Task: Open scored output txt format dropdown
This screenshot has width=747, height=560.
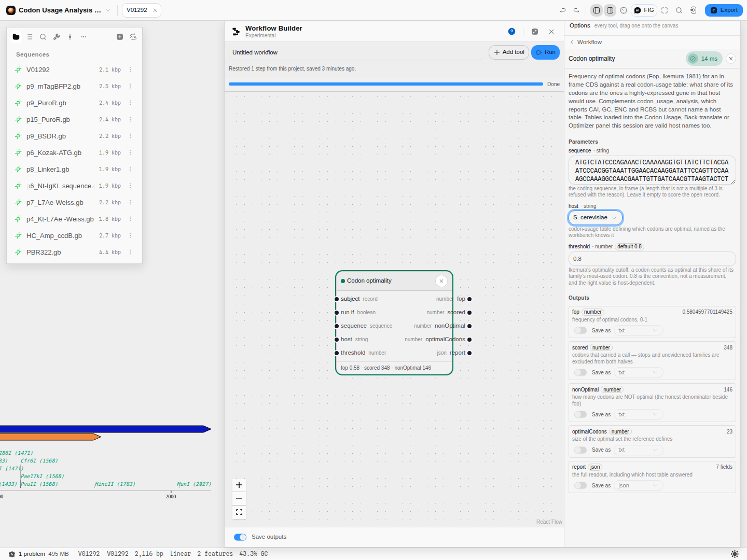Action: [x=638, y=372]
